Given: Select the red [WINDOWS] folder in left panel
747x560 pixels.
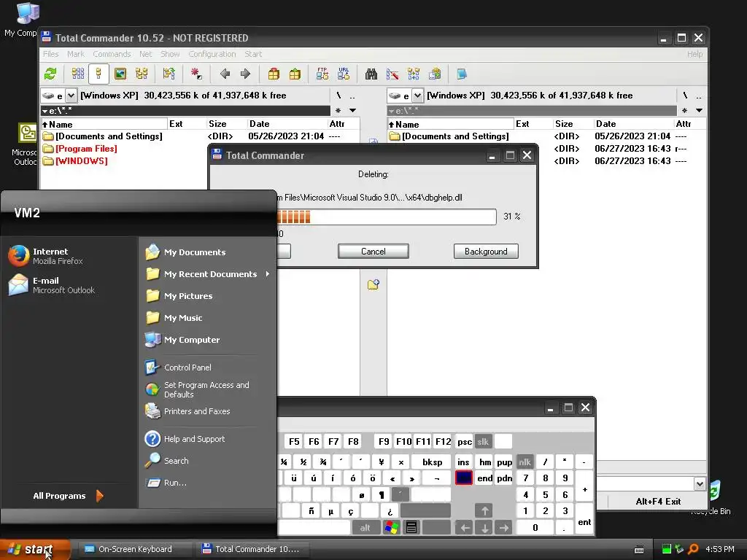Looking at the screenshot, I should 81,161.
